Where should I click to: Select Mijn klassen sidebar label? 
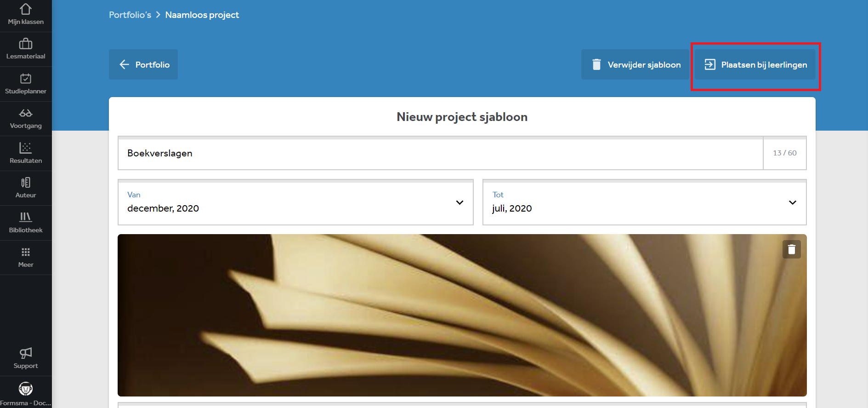[26, 22]
